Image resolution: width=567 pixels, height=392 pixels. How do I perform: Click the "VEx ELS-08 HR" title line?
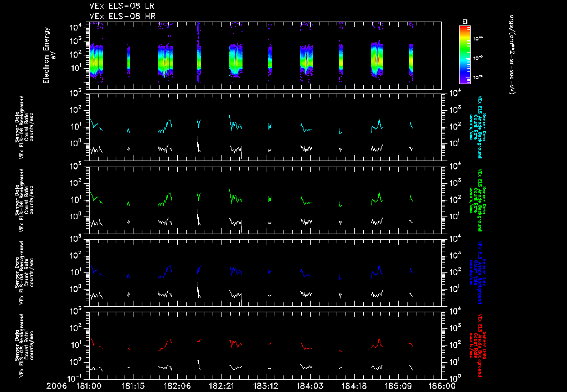click(x=122, y=16)
